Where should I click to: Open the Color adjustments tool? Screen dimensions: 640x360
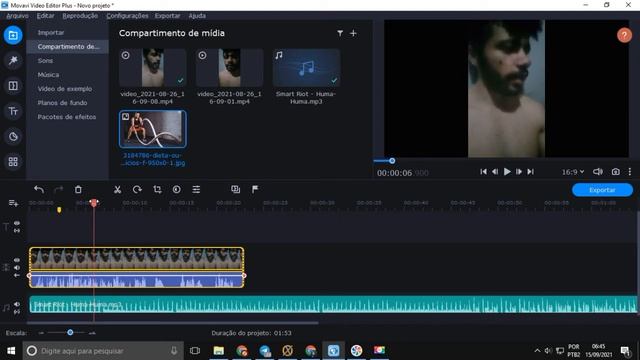(x=176, y=189)
